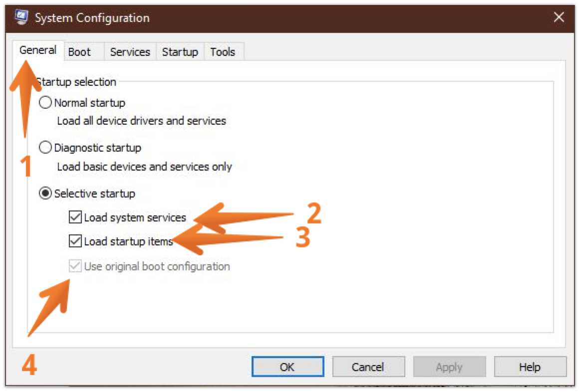Viewport: 580px width, 392px height.
Task: Hit the Apply button
Action: click(449, 367)
